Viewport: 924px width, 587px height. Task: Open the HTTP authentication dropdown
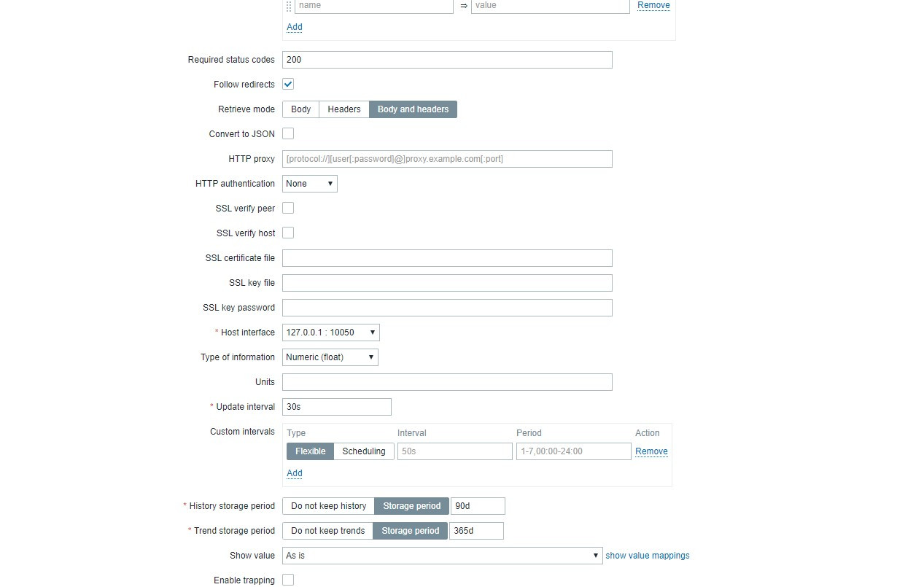tap(310, 184)
